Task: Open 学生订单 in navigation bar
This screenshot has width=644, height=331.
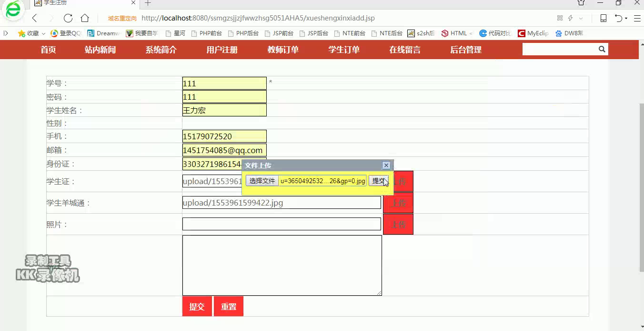Action: point(344,50)
